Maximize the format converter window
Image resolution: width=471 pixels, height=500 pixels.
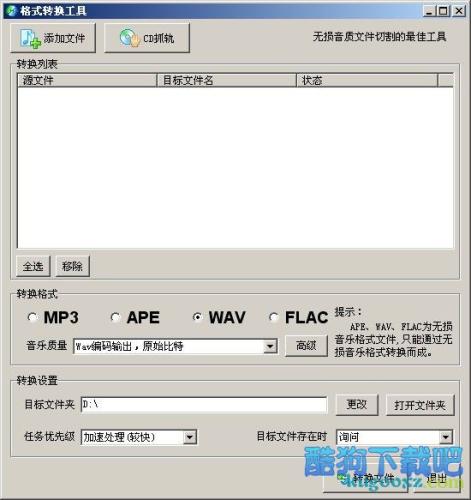(x=443, y=11)
